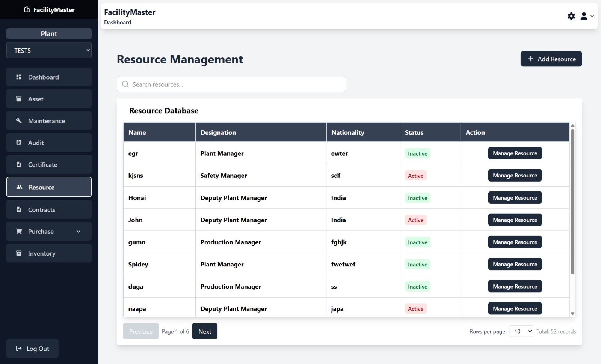This screenshot has height=364, width=601.
Task: Open the user profile icon
Action: tap(584, 16)
